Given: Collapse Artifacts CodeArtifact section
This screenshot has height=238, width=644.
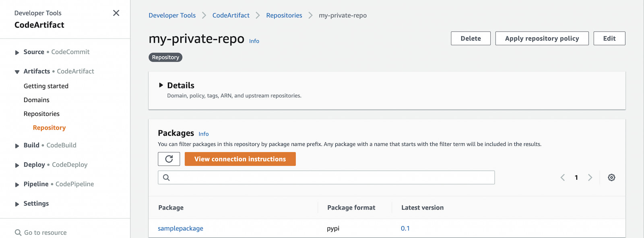Looking at the screenshot, I should coord(17,72).
